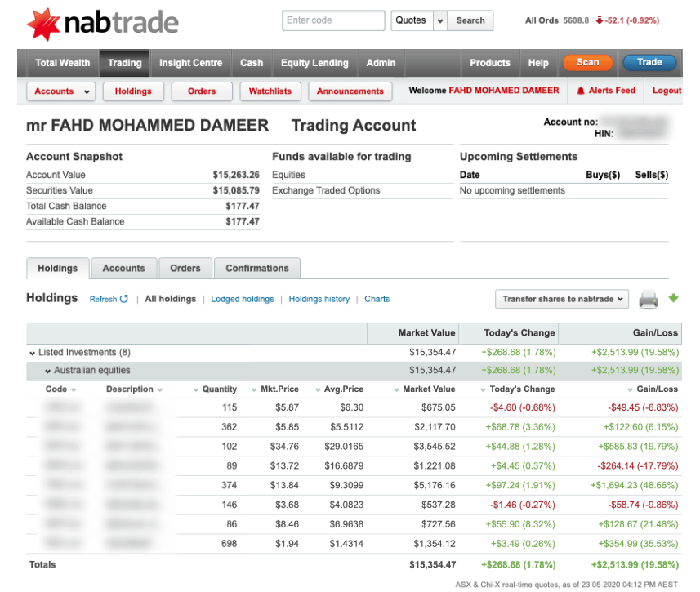Sort by the Code column header
This screenshot has width=700, height=592.
coord(60,389)
